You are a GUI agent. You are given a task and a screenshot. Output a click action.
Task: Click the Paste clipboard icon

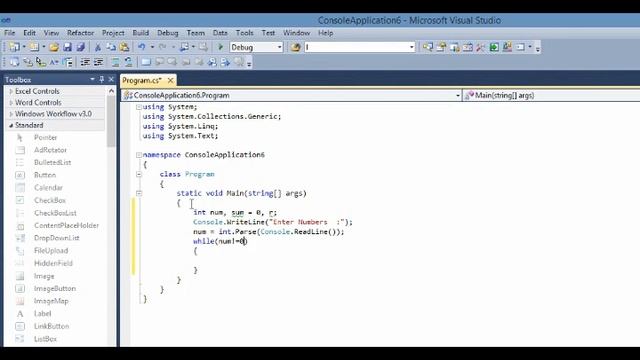click(124, 47)
